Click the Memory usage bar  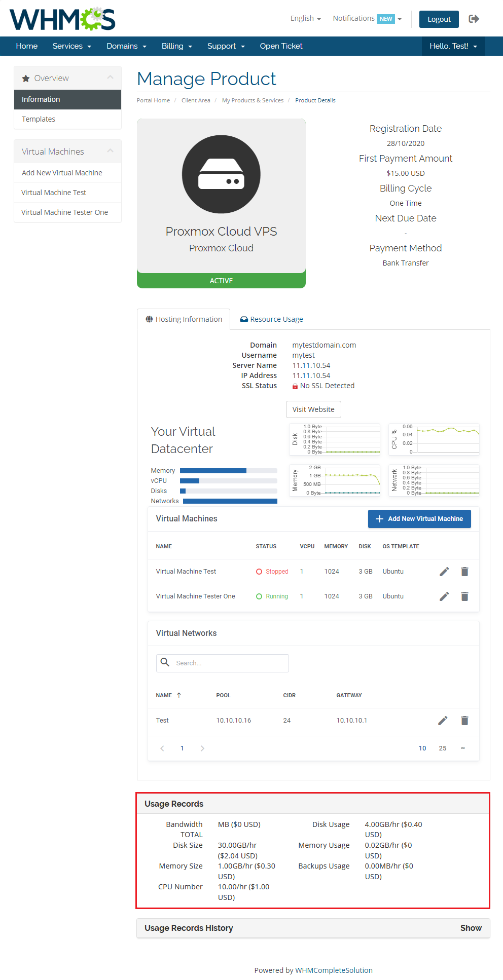coord(229,471)
